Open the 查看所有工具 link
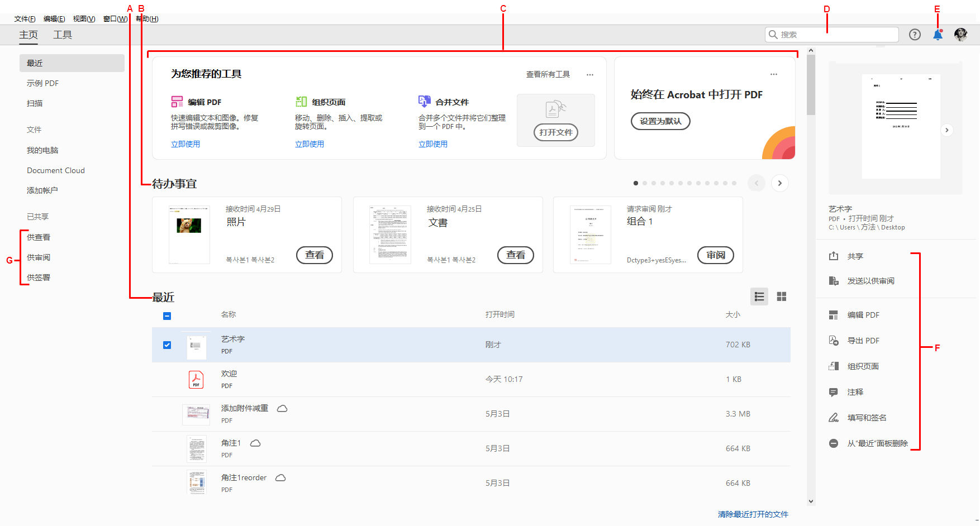Image resolution: width=980 pixels, height=526 pixels. tap(548, 74)
